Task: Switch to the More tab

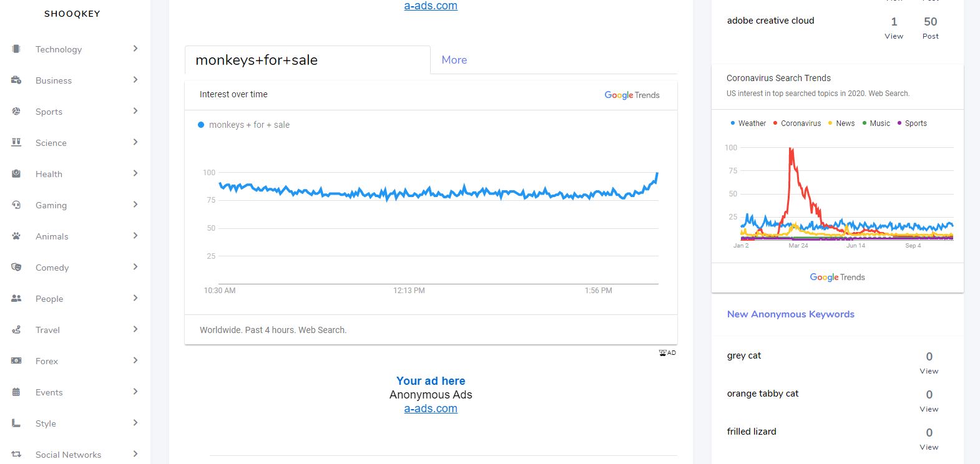Action: click(x=454, y=60)
